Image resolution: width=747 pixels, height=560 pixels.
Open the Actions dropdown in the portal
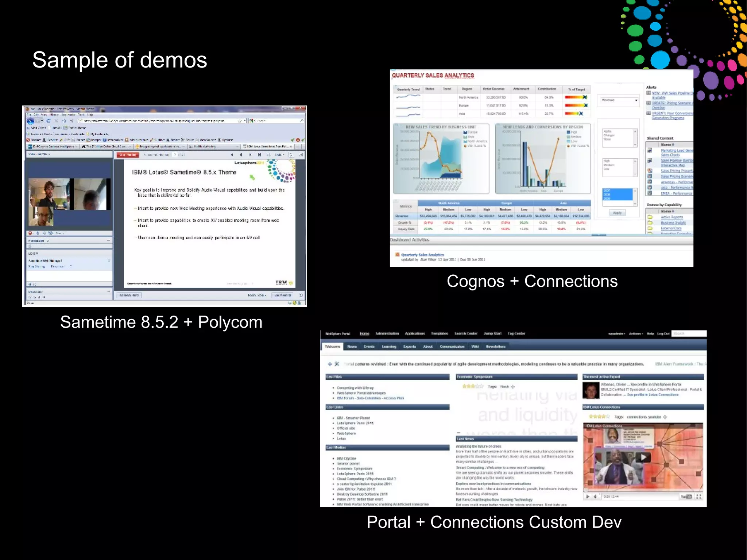636,334
